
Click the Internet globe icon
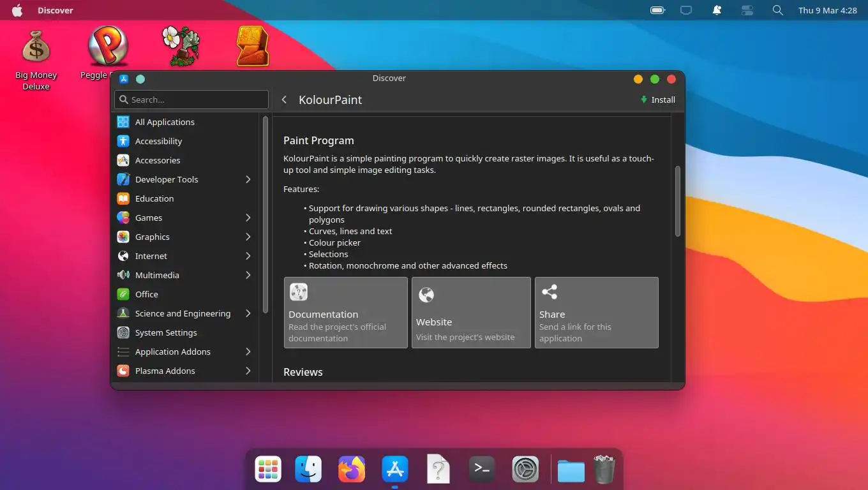coord(123,256)
